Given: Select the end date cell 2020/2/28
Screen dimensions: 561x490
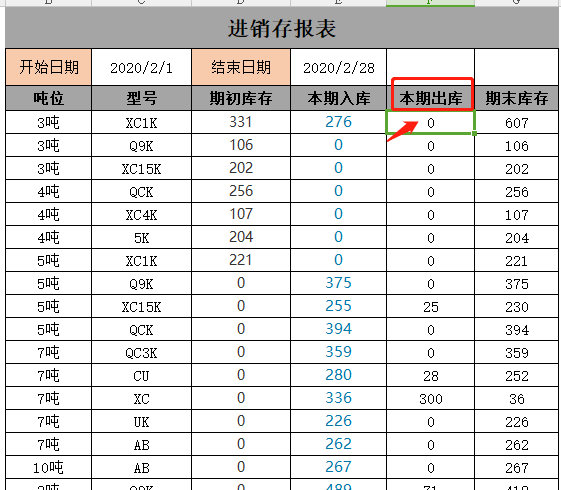Looking at the screenshot, I should 338,67.
